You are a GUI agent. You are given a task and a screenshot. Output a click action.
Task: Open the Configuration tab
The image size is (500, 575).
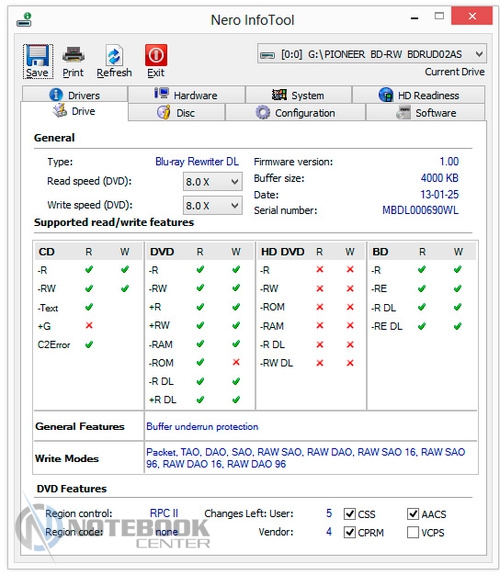(295, 113)
